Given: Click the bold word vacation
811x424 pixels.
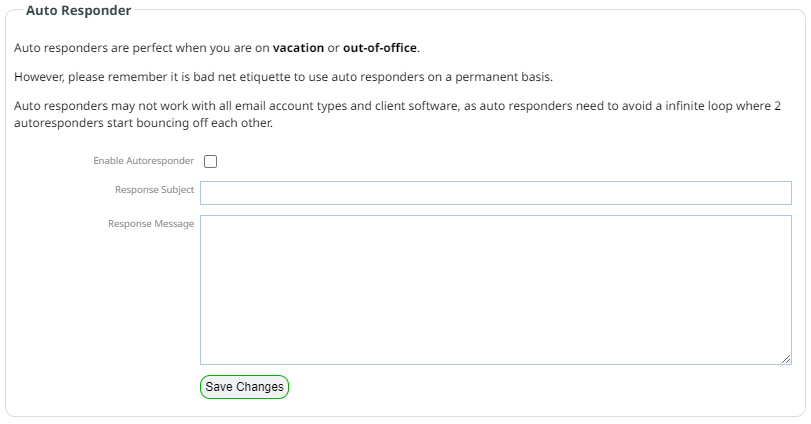Looking at the screenshot, I should tap(298, 48).
